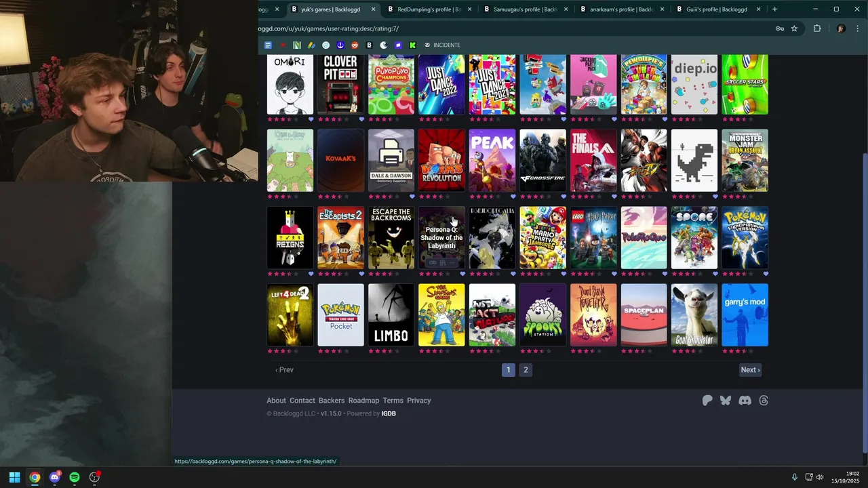Open Discord from the taskbar
868x488 pixels.
click(x=55, y=477)
